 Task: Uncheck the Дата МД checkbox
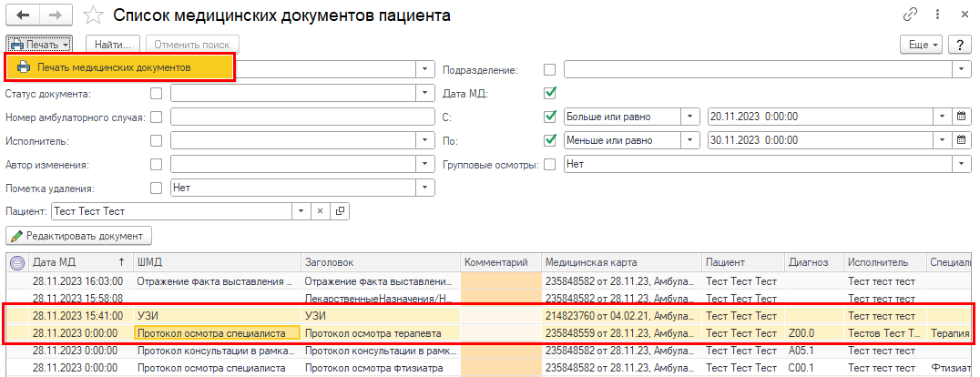click(x=549, y=93)
